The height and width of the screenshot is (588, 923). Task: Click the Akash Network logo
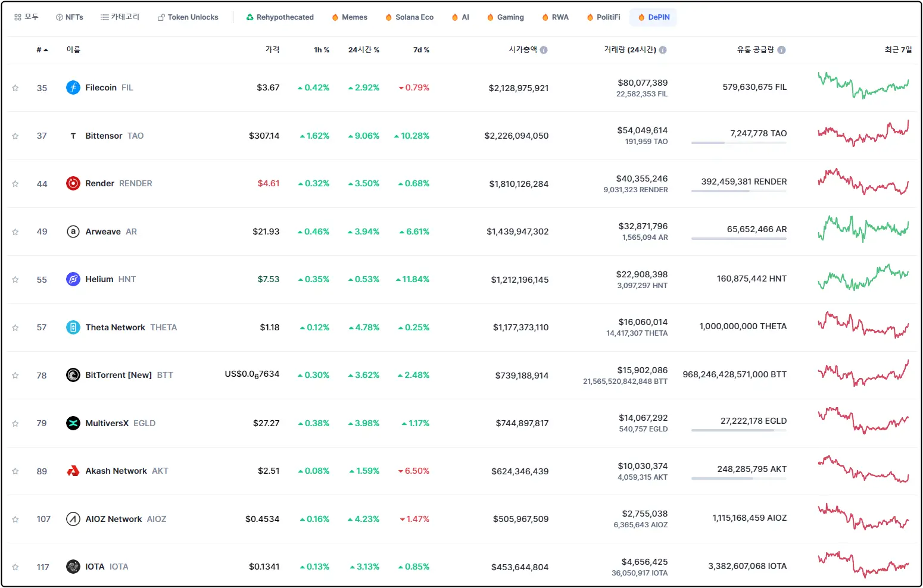(x=73, y=471)
